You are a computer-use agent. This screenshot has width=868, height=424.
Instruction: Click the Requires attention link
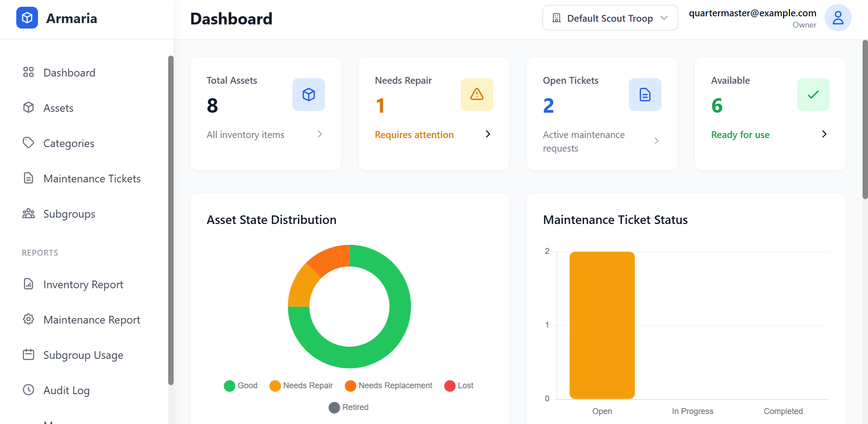click(x=414, y=134)
